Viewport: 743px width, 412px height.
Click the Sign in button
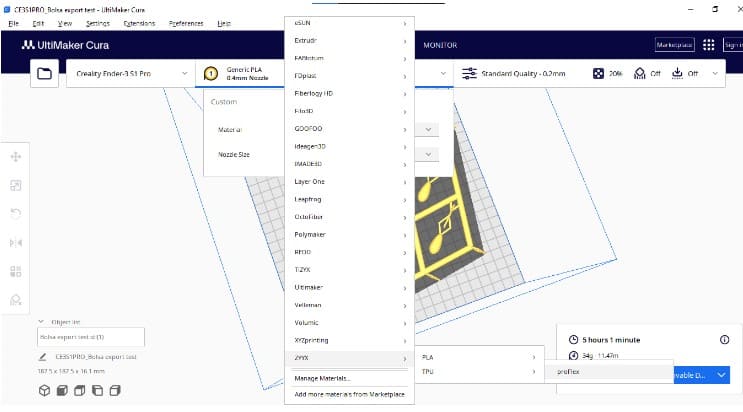click(x=733, y=45)
